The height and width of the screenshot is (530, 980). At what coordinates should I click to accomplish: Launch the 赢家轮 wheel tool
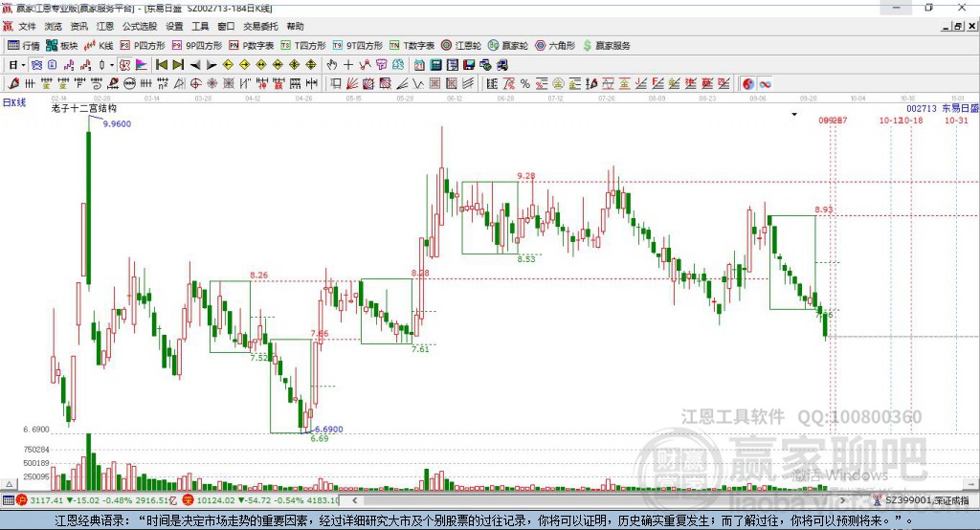(508, 46)
